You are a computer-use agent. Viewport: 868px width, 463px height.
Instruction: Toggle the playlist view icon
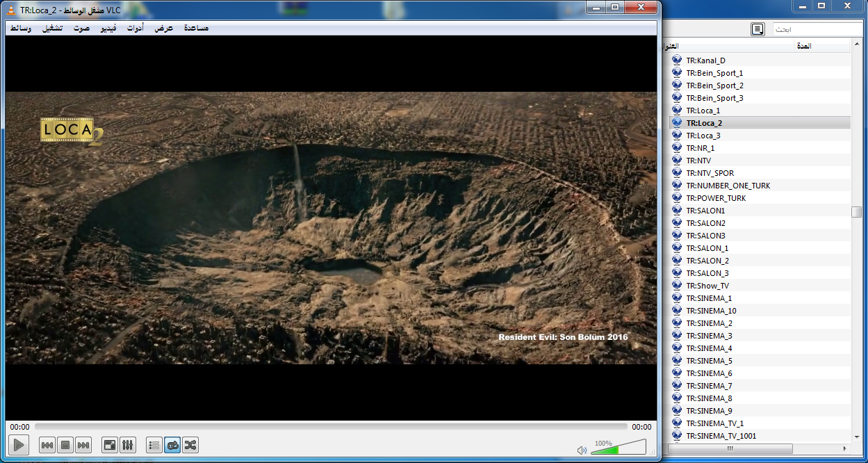(x=154, y=445)
